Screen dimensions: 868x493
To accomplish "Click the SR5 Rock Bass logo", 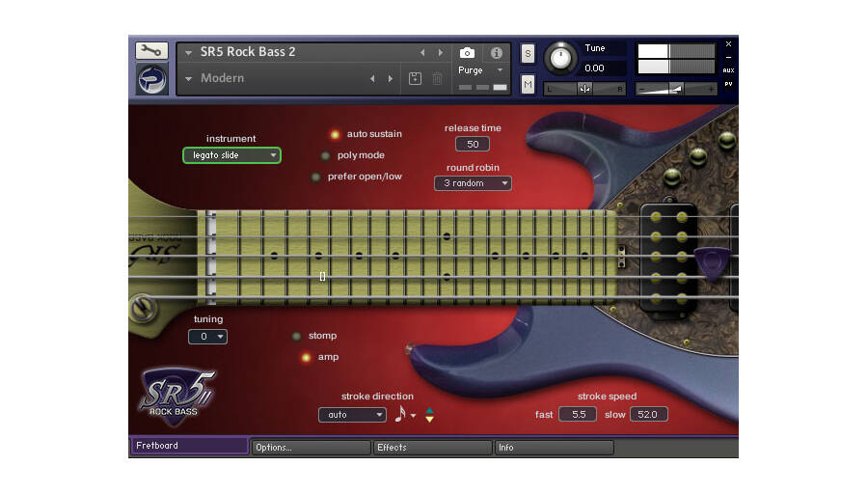I will click(x=176, y=397).
